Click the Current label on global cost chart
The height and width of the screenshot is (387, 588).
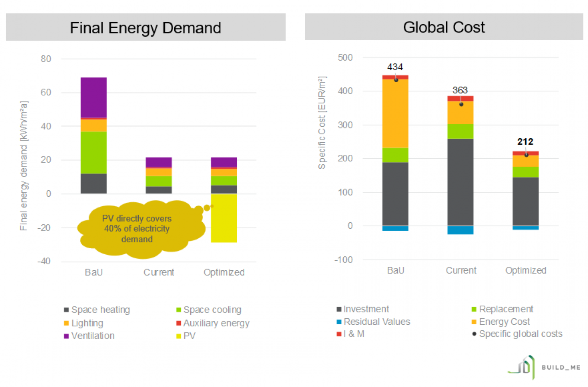[x=461, y=271]
